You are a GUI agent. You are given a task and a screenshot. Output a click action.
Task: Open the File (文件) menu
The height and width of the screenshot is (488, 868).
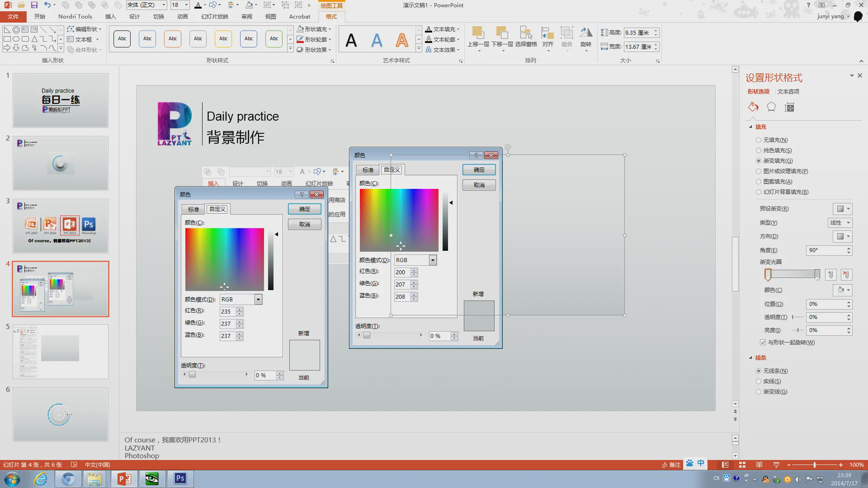[13, 16]
